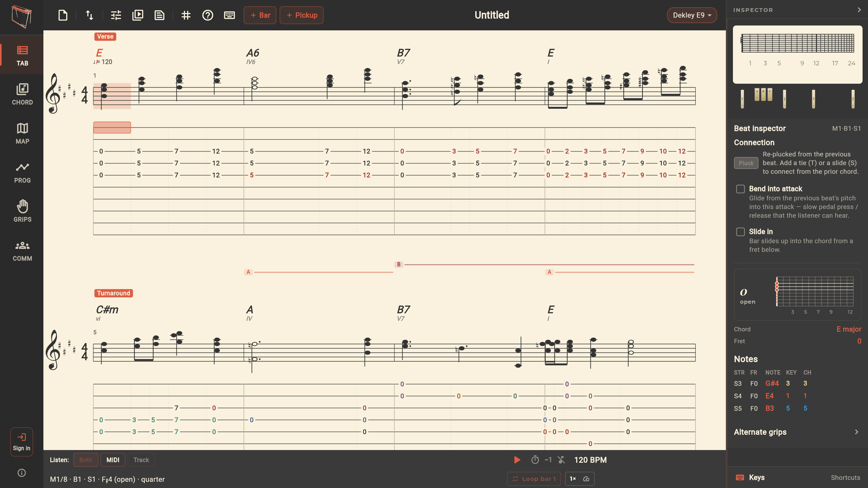Expand Alternate grips section
This screenshot has width=868, height=488.
[x=797, y=432]
